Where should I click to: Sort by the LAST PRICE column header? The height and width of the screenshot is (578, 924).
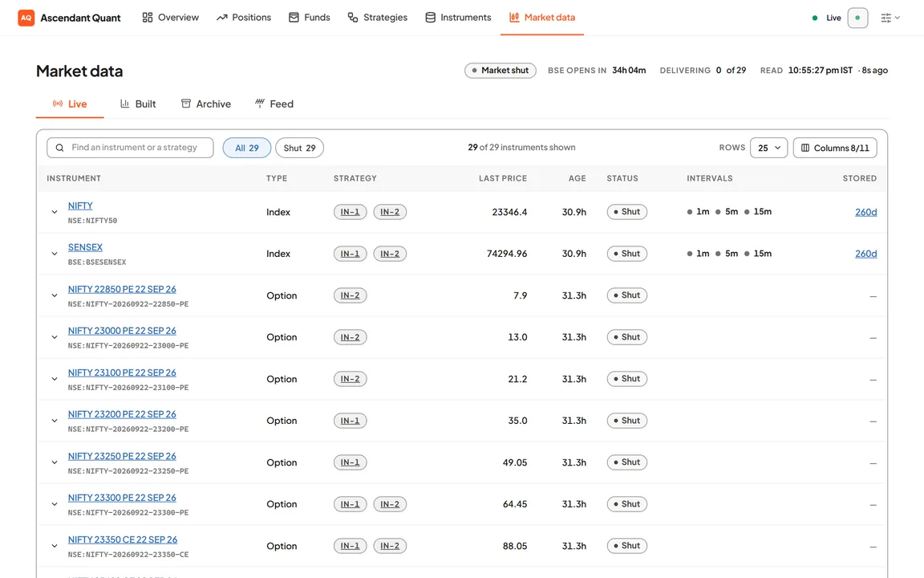(x=503, y=178)
